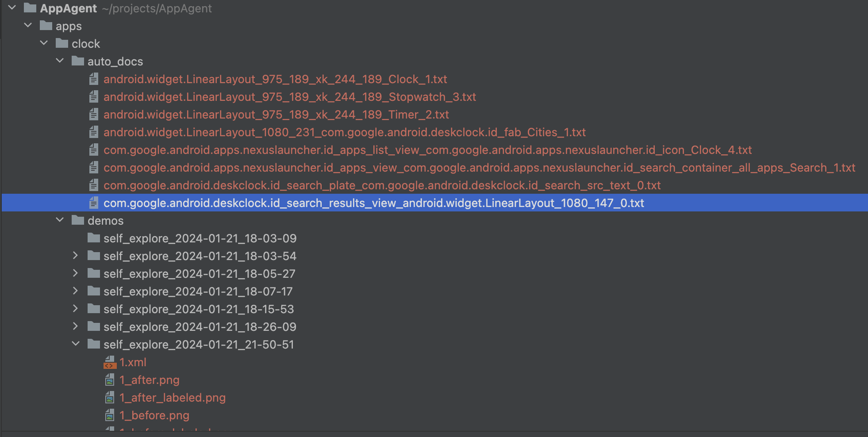Viewport: 868px width, 437px height.
Task: Click image file icon for 1_before.png
Action: [x=110, y=415]
